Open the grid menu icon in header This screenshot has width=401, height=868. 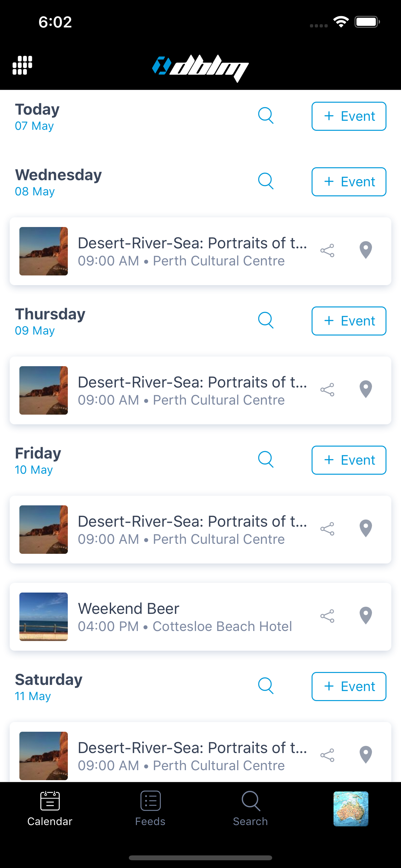coord(22,65)
